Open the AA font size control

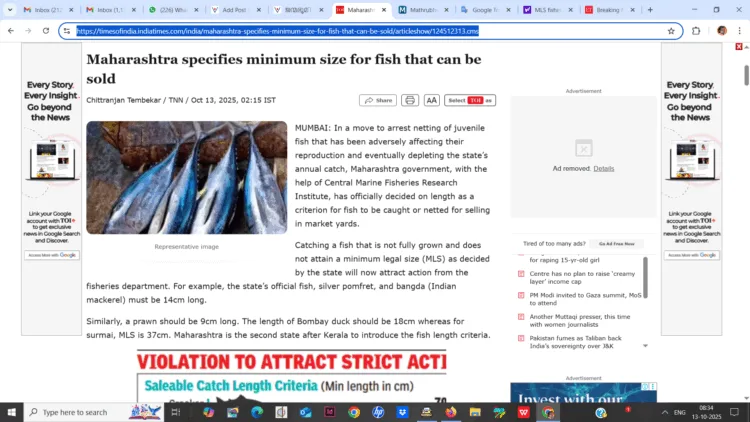click(x=432, y=100)
